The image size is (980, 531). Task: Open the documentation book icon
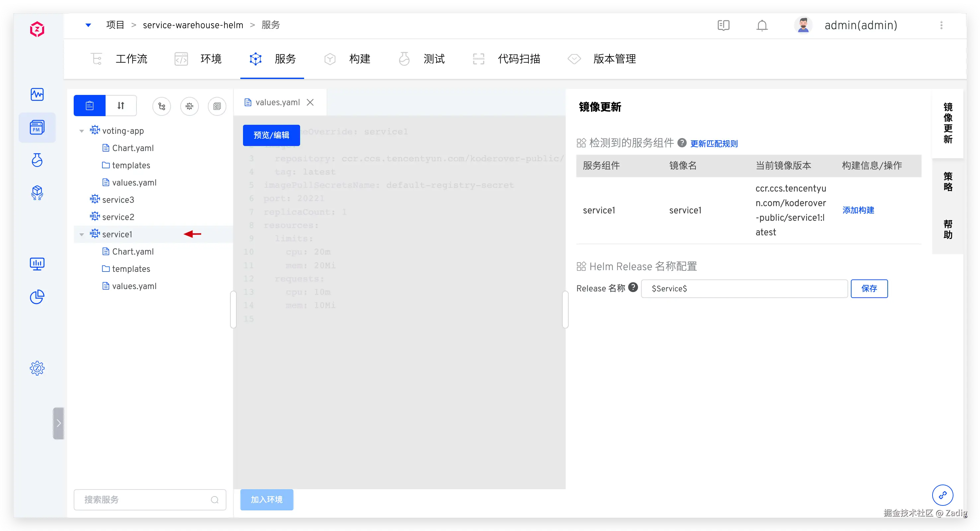[x=723, y=25]
